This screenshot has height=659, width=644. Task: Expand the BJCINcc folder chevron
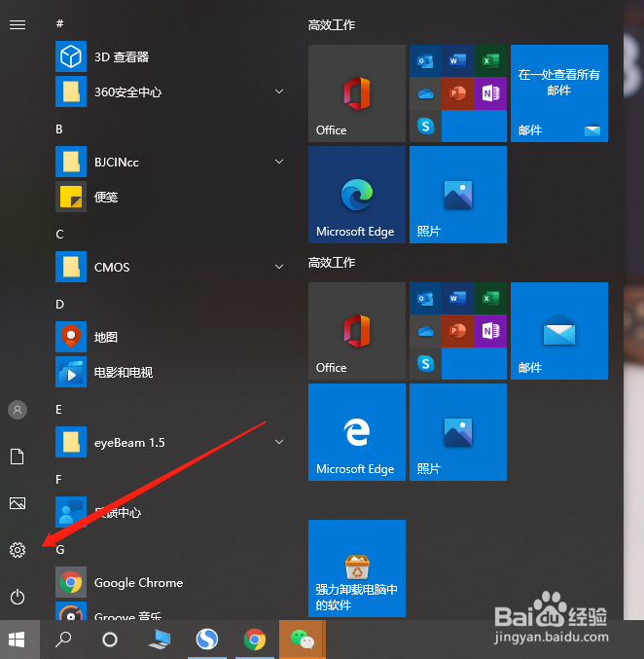279,162
